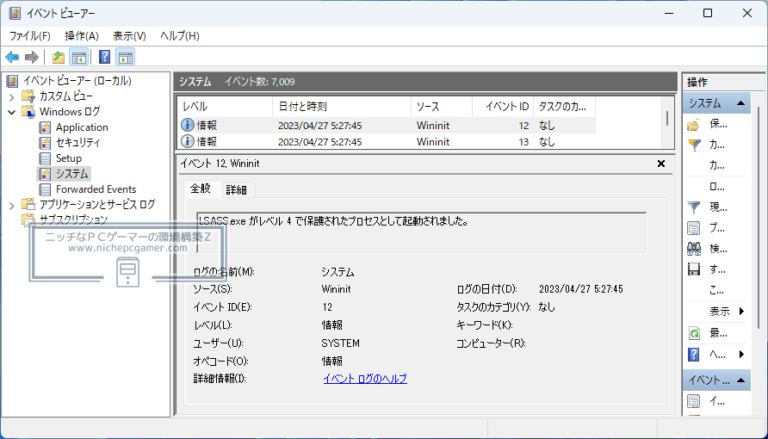The width and height of the screenshot is (768, 439).
Task: Expand アプリケーションとサービス ログ node
Action: click(12, 204)
